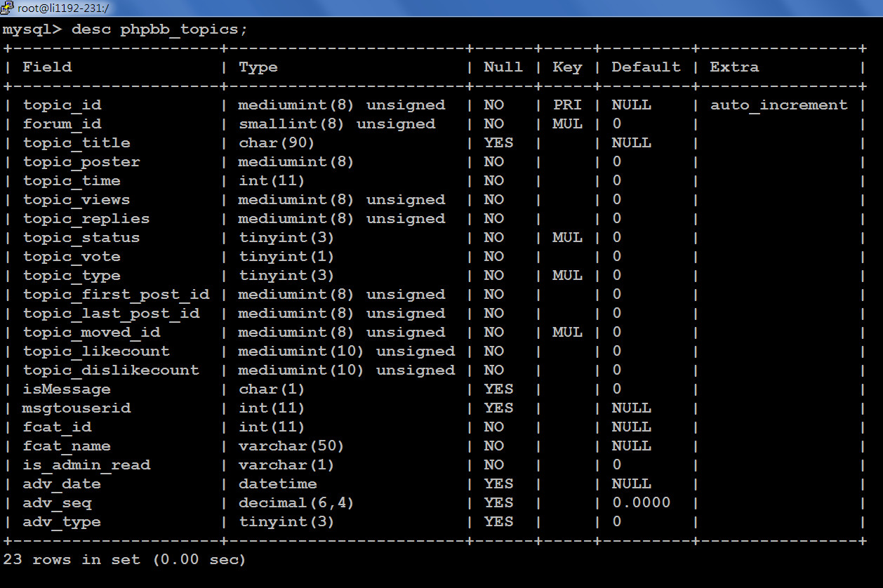The width and height of the screenshot is (883, 588).
Task: Click the 'tinyint(1)' type
Action: pos(286,256)
